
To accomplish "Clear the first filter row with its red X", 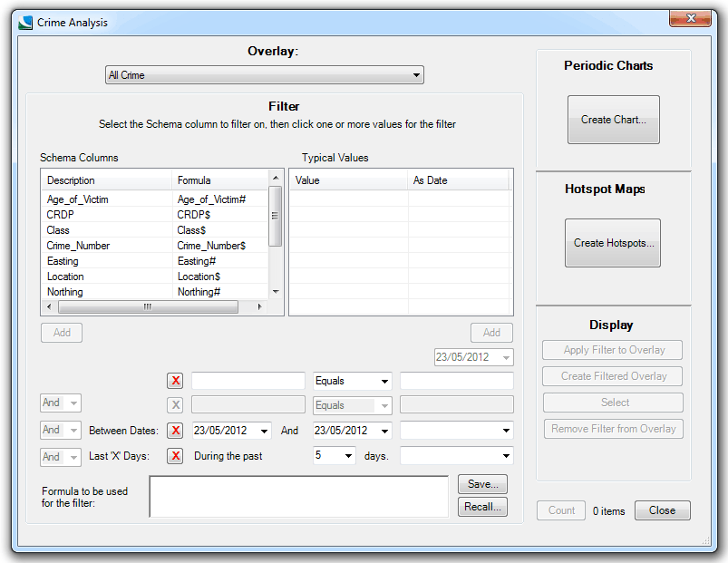I will tap(175, 381).
